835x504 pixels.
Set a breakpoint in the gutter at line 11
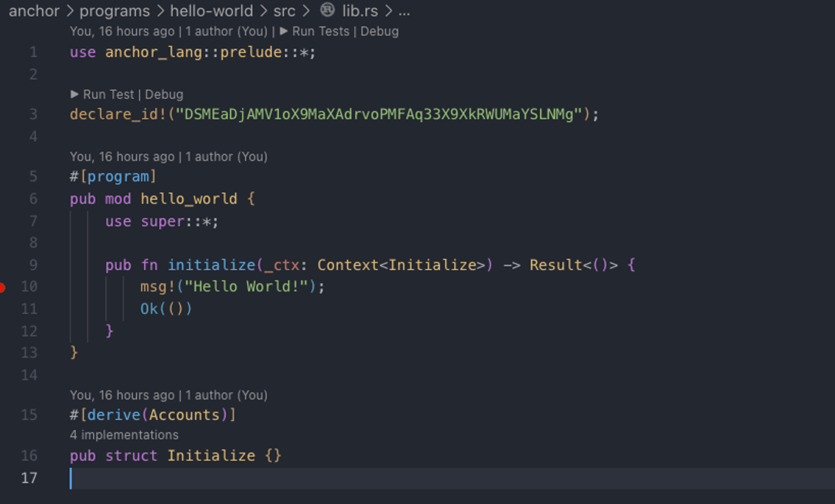[x=7, y=308]
